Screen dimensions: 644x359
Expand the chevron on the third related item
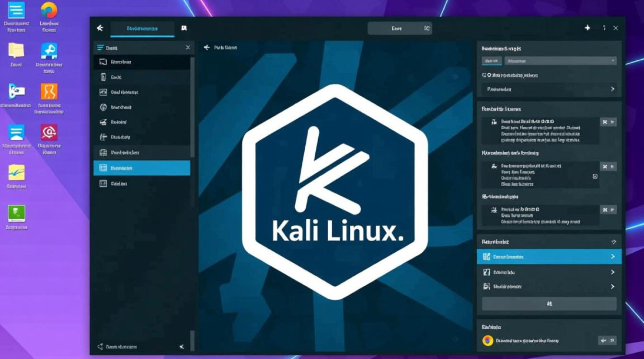613,287
